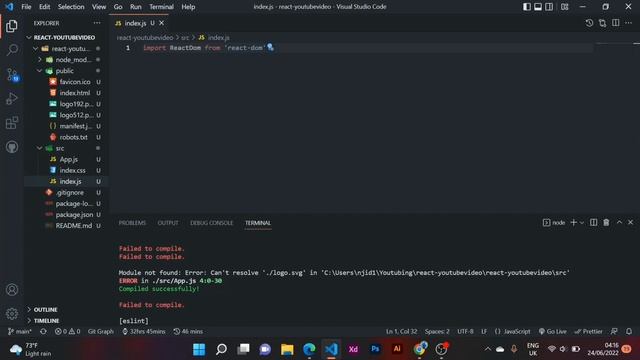
Task: Open the Edit menu
Action: pos(44,7)
